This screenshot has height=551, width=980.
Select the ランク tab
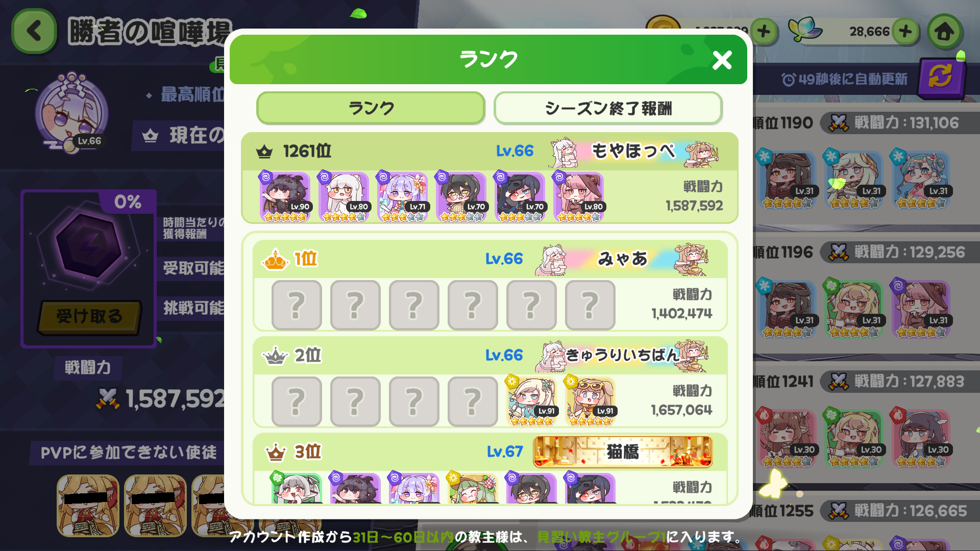[371, 108]
